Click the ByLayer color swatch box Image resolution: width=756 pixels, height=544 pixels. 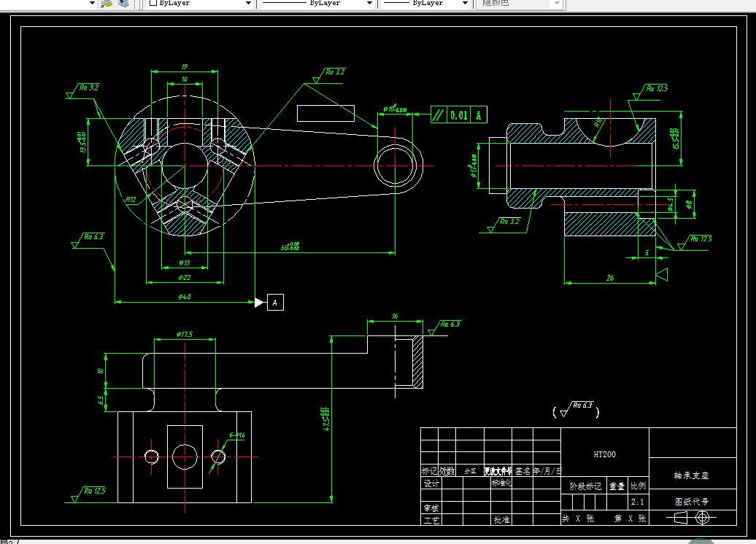click(x=153, y=2)
